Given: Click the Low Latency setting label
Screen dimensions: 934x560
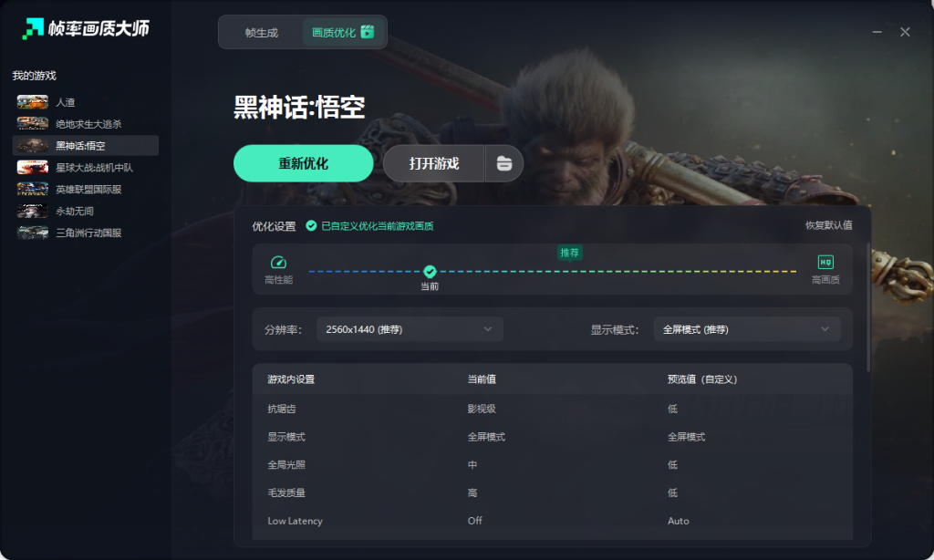Looking at the screenshot, I should (x=295, y=521).
